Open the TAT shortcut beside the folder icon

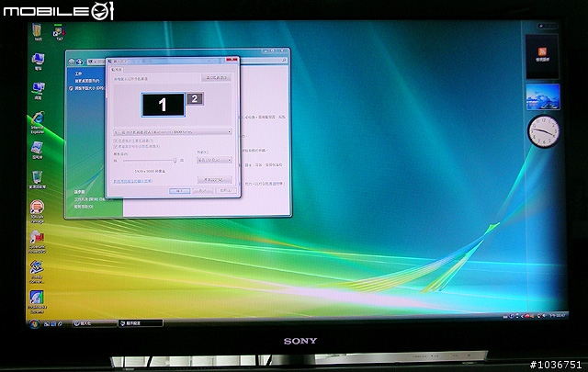[59, 32]
